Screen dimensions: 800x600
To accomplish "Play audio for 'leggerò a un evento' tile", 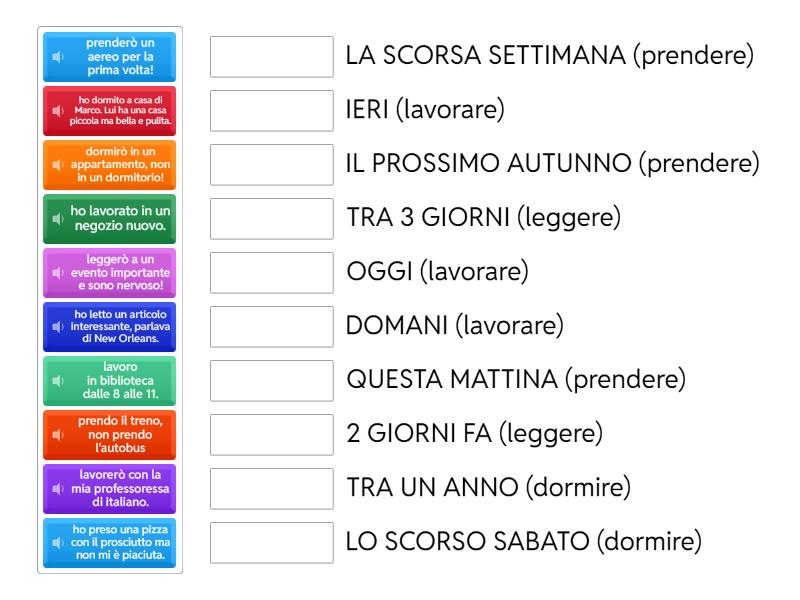I will [x=57, y=273].
